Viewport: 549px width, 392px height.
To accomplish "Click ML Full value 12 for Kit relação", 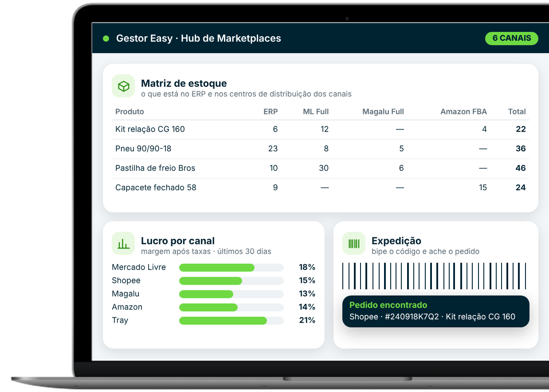I will point(325,129).
